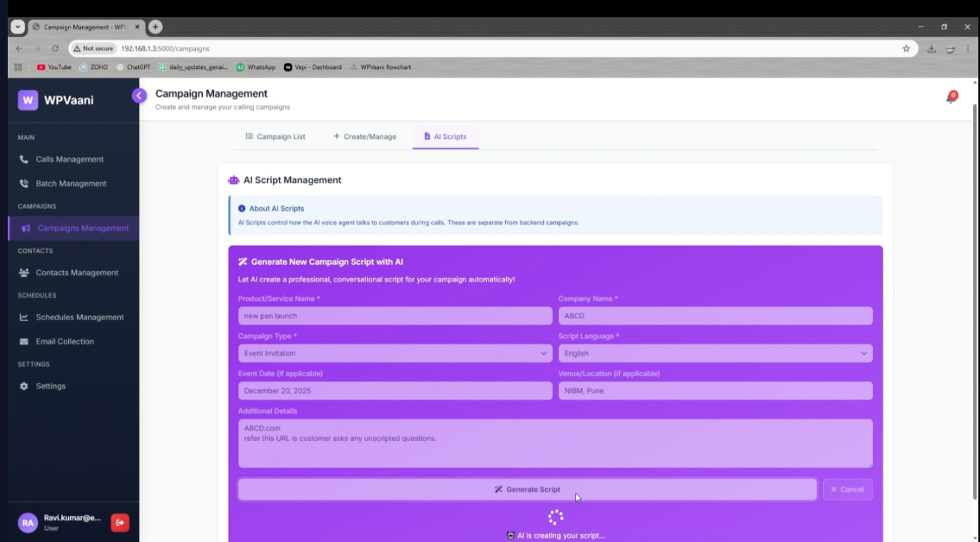Viewport: 980px width, 542px height.
Task: Switch to the Campaign List tab
Action: [x=275, y=135]
